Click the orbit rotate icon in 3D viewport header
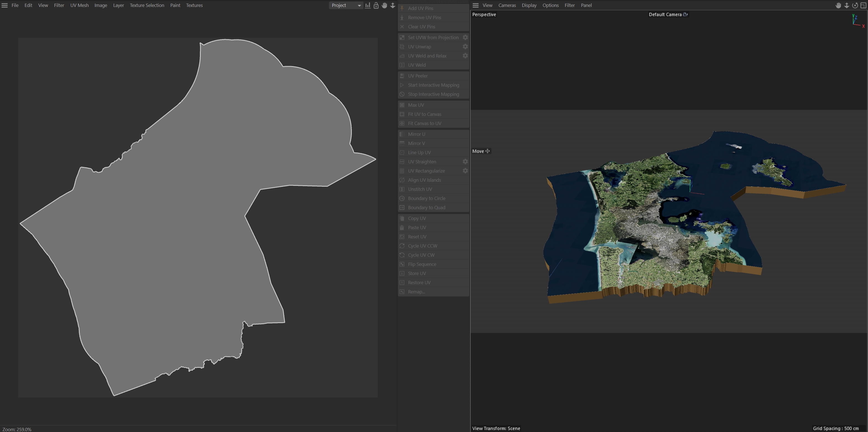 (855, 5)
